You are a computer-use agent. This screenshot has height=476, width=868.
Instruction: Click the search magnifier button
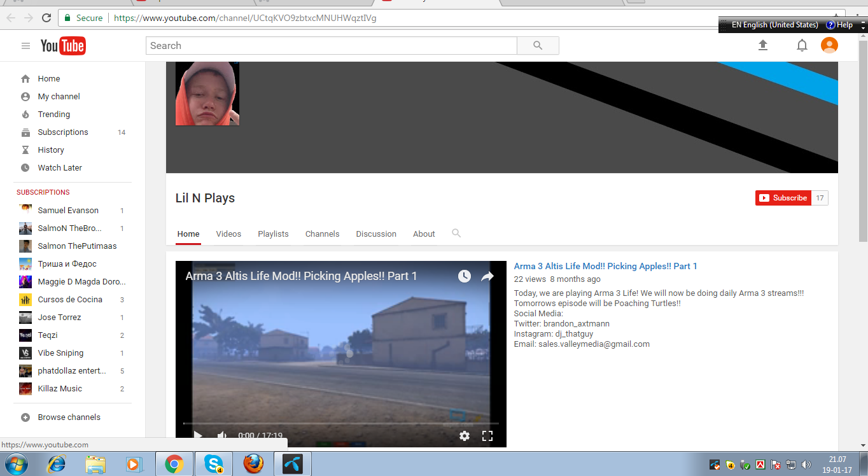click(538, 46)
